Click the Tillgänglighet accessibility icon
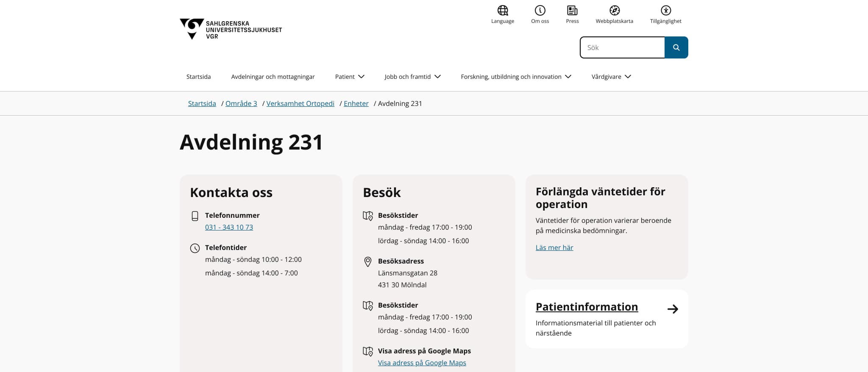The image size is (868, 372). [x=666, y=11]
